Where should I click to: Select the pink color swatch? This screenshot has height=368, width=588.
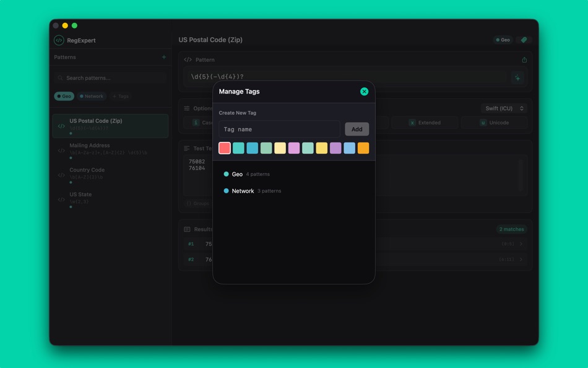tap(294, 148)
